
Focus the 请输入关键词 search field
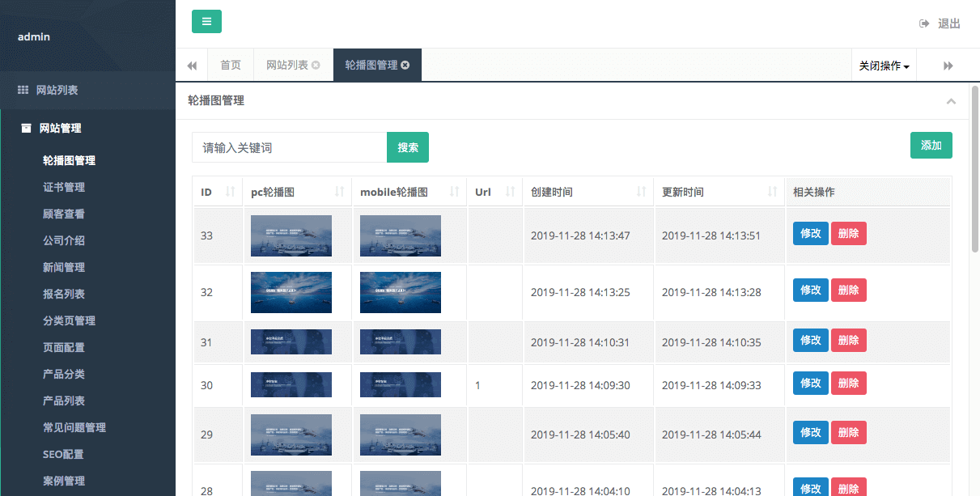coord(289,147)
